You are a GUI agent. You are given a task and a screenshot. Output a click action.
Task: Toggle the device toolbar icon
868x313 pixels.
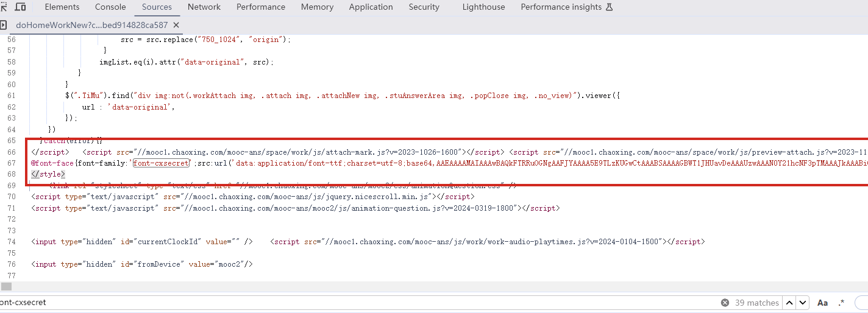(20, 7)
